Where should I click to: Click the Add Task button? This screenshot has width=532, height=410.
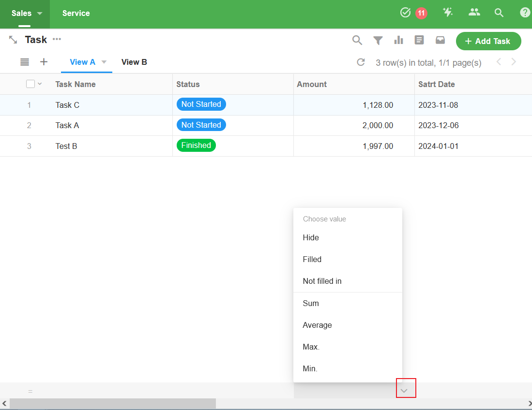[488, 41]
